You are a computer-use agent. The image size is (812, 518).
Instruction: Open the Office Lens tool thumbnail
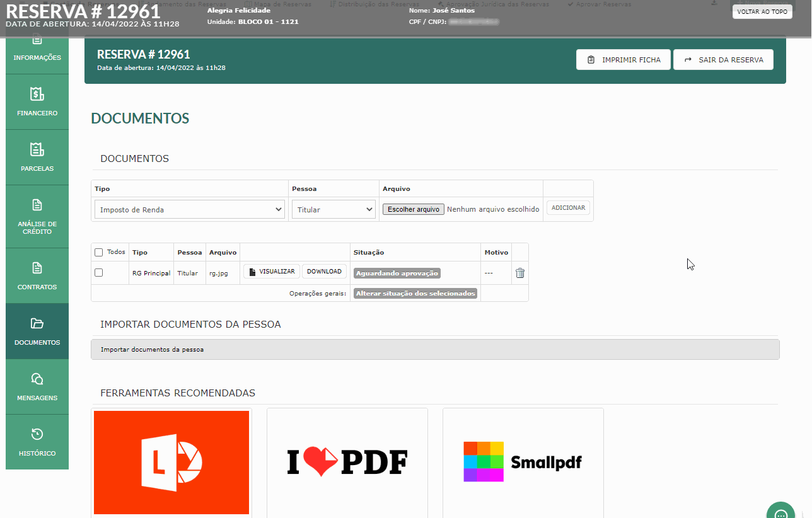171,463
